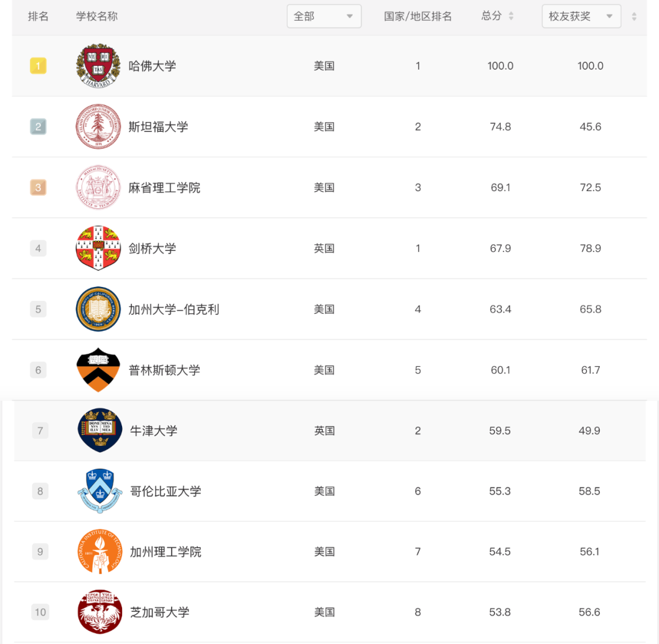The image size is (659, 644).
Task: Open the 校友获奖 indicator dropdown
Action: click(x=581, y=16)
